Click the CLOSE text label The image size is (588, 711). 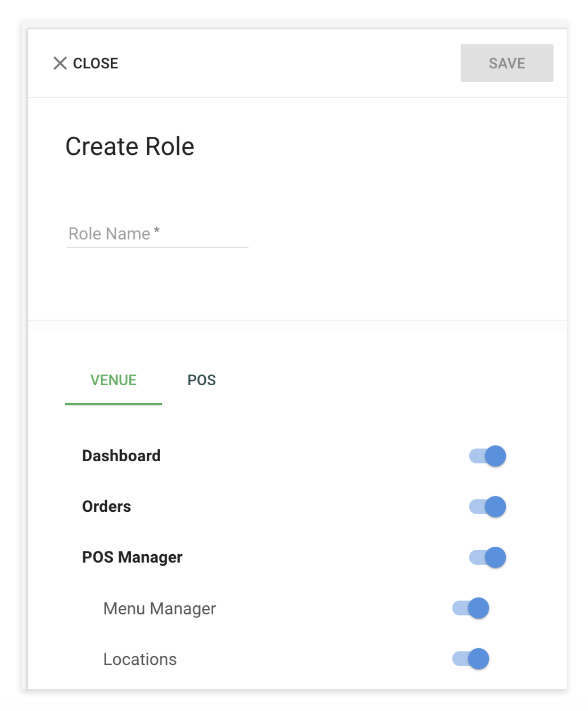(x=95, y=63)
